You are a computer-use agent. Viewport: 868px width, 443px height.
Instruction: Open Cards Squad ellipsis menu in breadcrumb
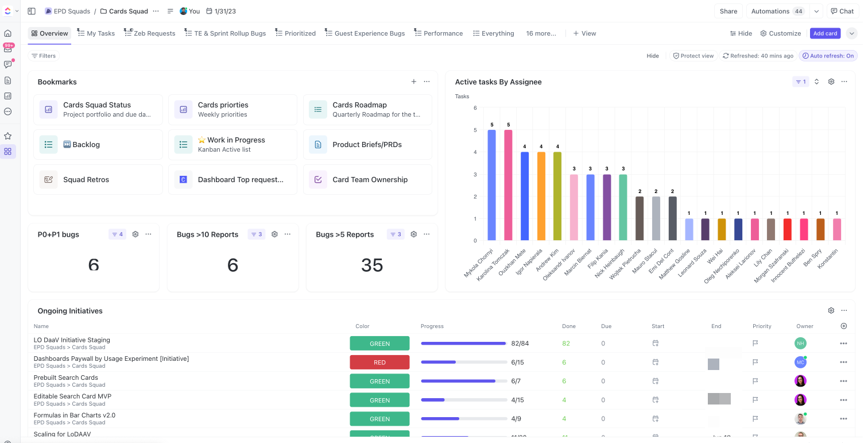click(156, 11)
